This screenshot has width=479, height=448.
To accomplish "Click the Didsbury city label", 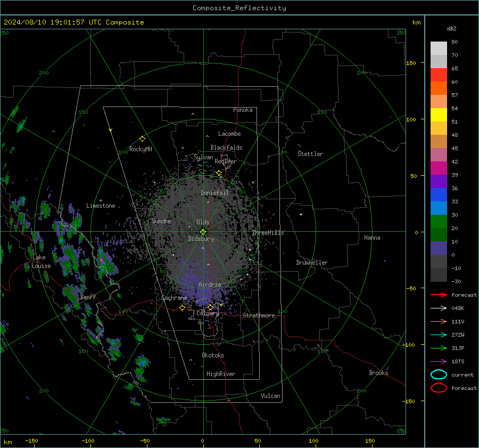I will 201,239.
